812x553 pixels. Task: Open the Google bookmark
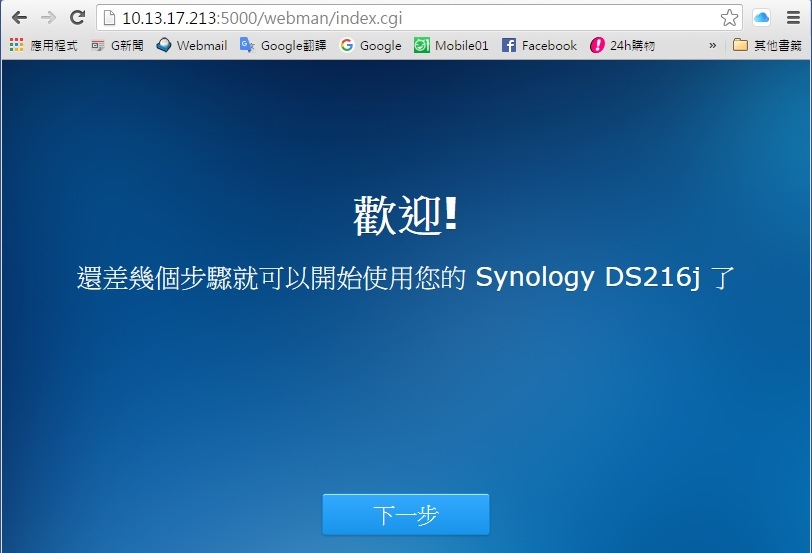coord(370,46)
